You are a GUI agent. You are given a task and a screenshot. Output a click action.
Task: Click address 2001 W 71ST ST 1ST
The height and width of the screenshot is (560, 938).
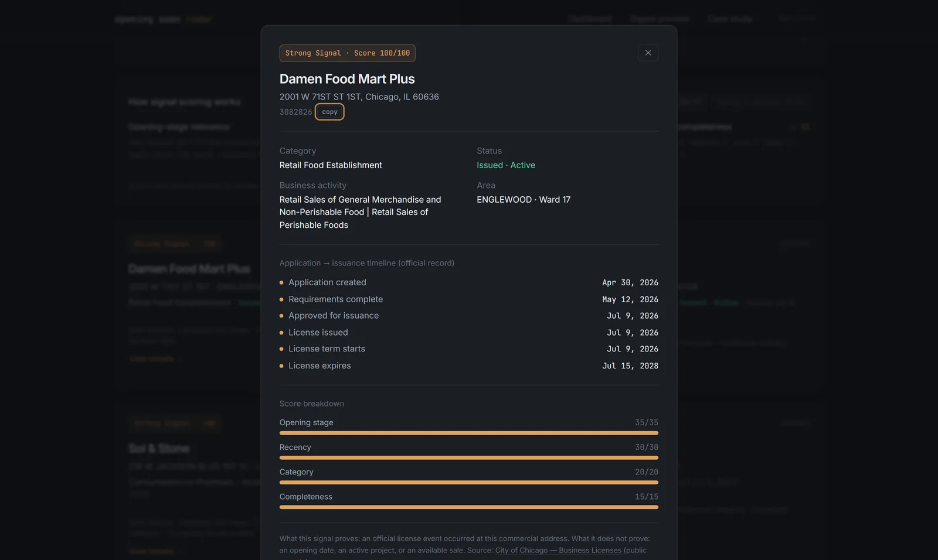coord(359,97)
